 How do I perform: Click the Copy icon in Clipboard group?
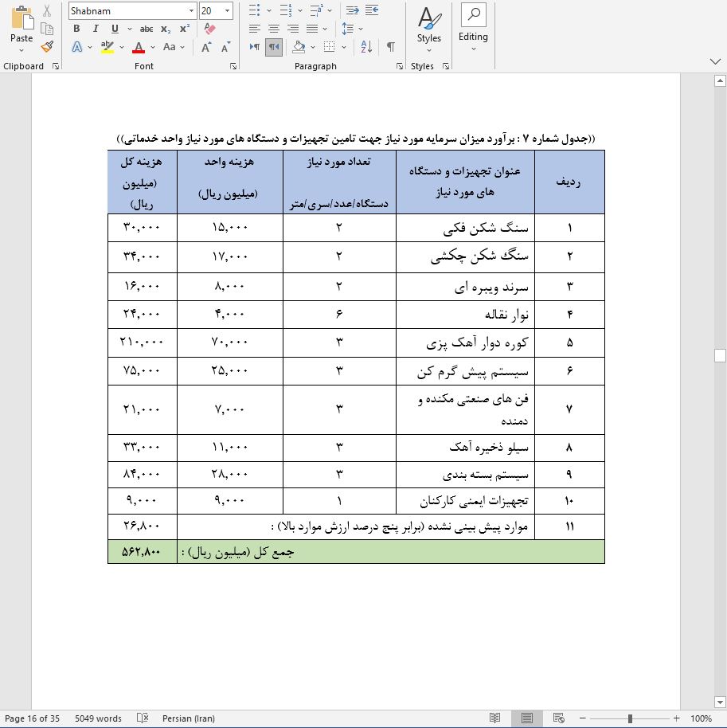click(47, 29)
